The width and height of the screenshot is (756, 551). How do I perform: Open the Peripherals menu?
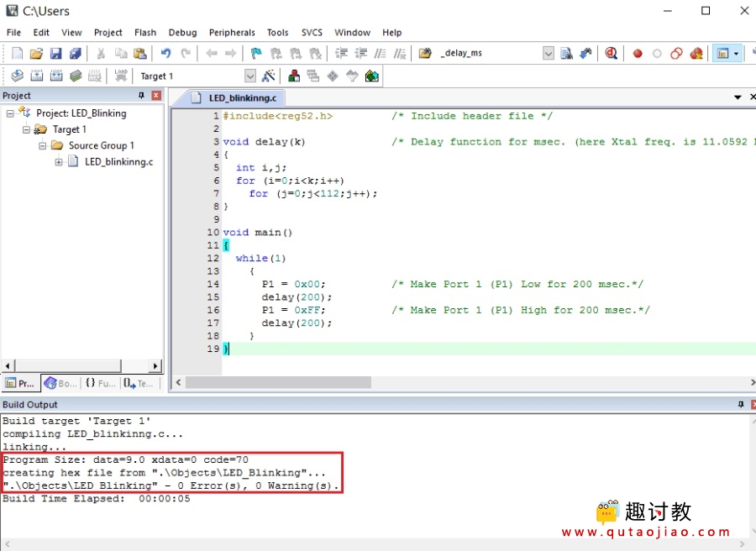click(x=232, y=32)
